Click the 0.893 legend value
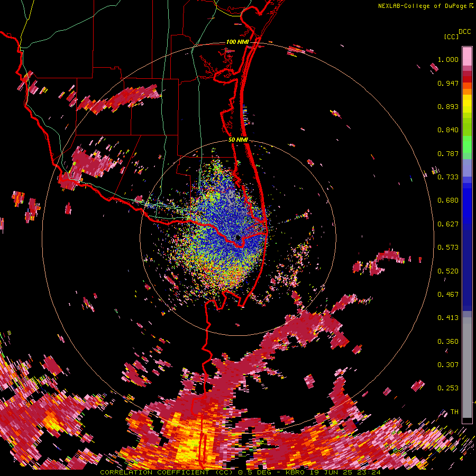 pos(448,106)
